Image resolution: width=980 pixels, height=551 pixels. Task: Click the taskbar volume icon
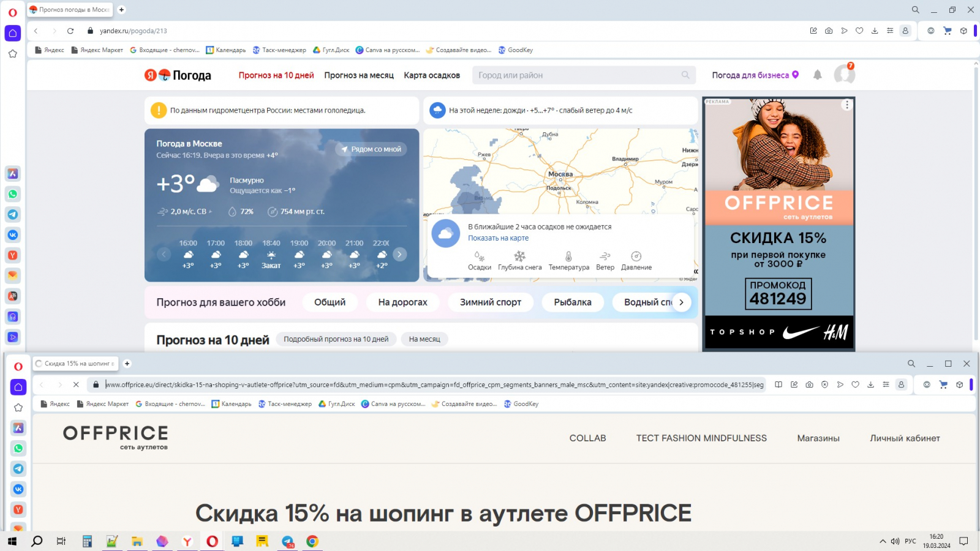point(895,541)
